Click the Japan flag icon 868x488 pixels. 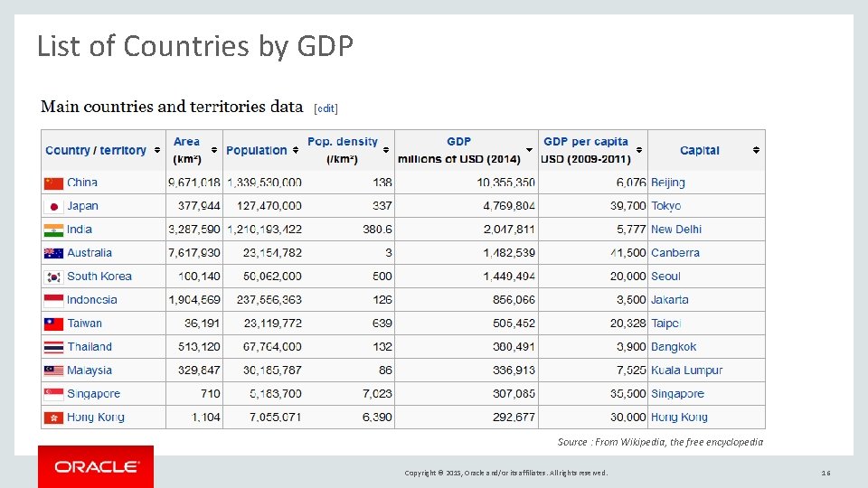[x=53, y=206]
